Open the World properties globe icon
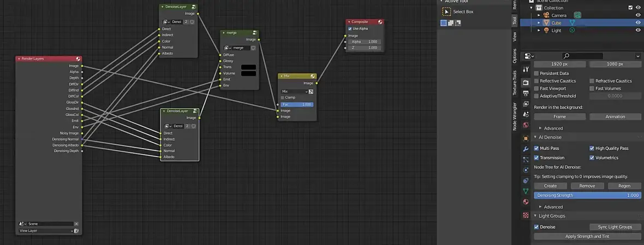The image size is (644, 245). pos(526,125)
